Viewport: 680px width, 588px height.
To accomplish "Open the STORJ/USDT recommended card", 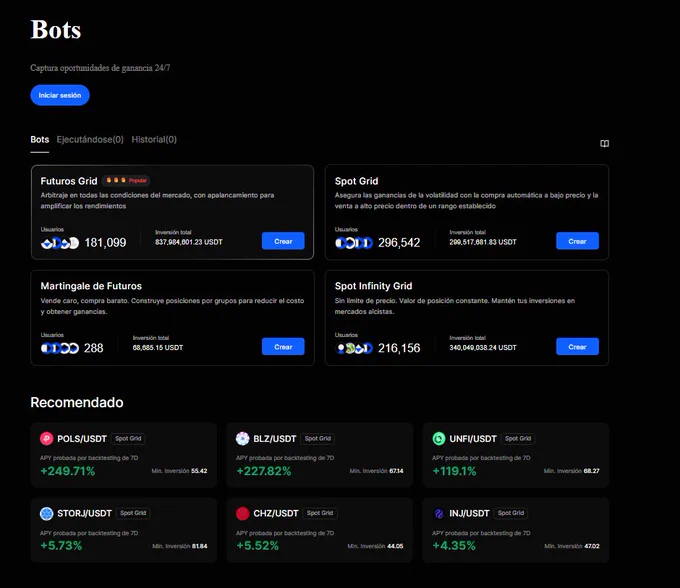I will click(124, 530).
